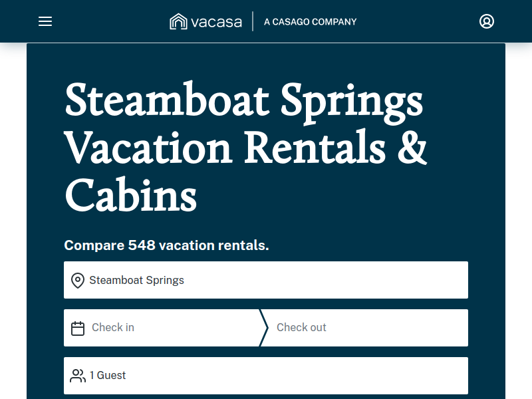Click the '1 Guest' label text
This screenshot has width=532, height=399.
(x=108, y=375)
